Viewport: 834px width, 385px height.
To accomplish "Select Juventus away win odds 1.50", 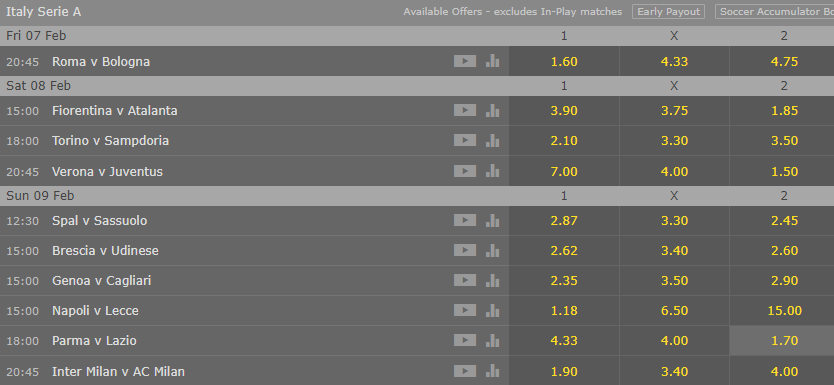I will coord(783,171).
